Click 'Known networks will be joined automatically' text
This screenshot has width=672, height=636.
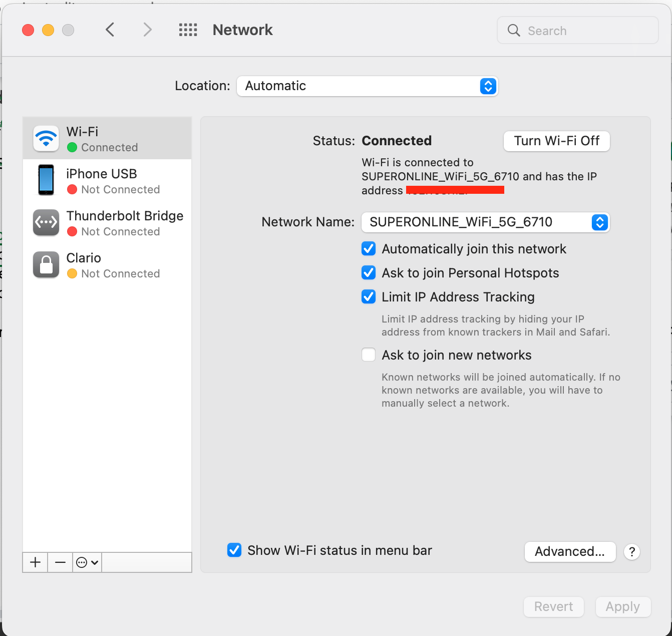coord(501,390)
